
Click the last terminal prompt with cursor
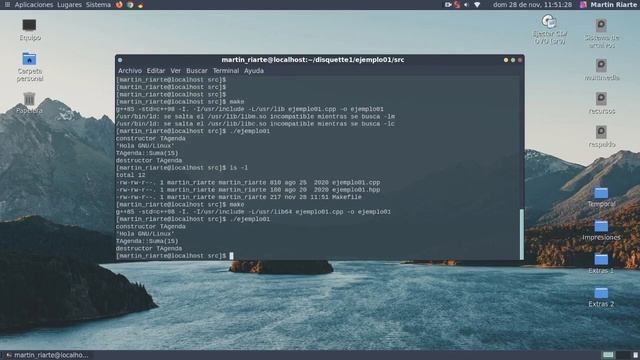tap(175, 256)
